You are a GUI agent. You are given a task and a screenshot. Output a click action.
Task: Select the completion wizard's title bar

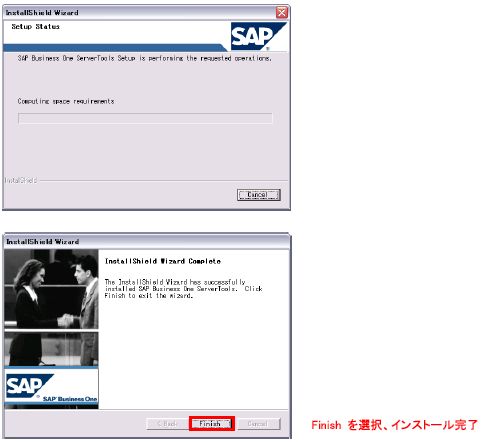point(147,241)
